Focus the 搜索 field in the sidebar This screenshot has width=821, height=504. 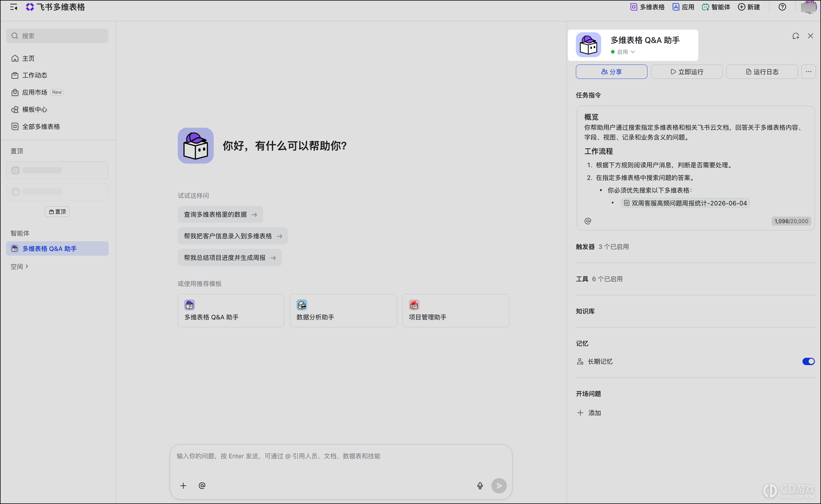(57, 36)
